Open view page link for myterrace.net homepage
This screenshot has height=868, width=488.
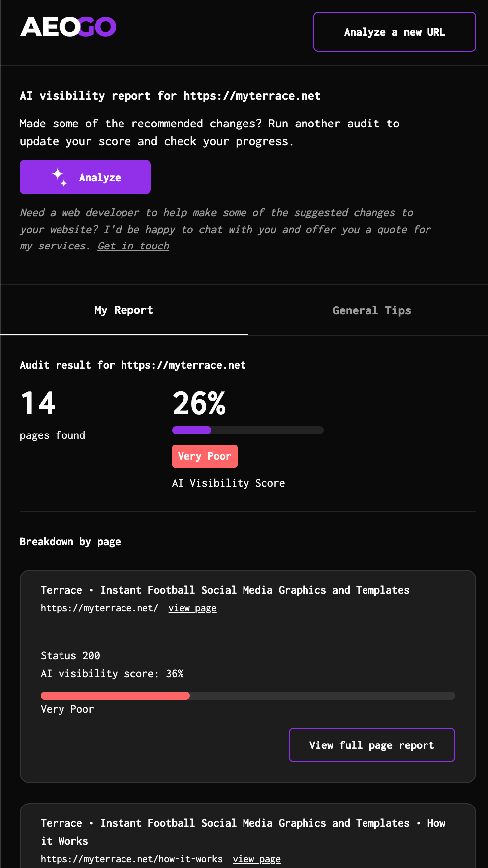[x=192, y=608]
